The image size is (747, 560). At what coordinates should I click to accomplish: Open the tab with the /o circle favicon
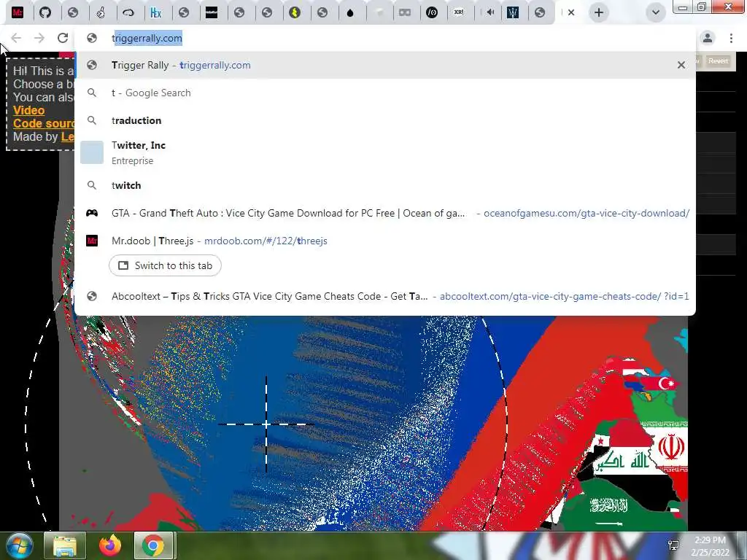[x=432, y=12]
